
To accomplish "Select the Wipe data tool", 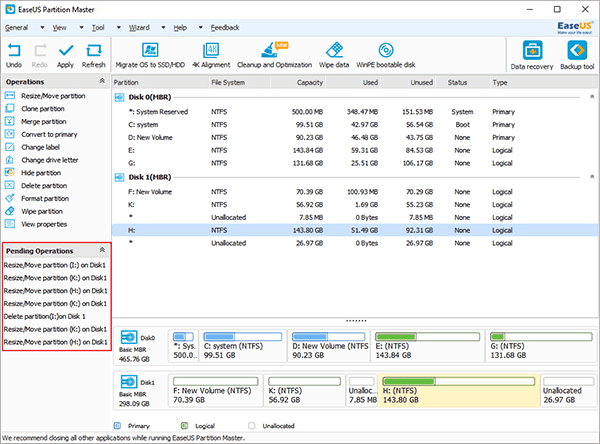I will tap(334, 56).
